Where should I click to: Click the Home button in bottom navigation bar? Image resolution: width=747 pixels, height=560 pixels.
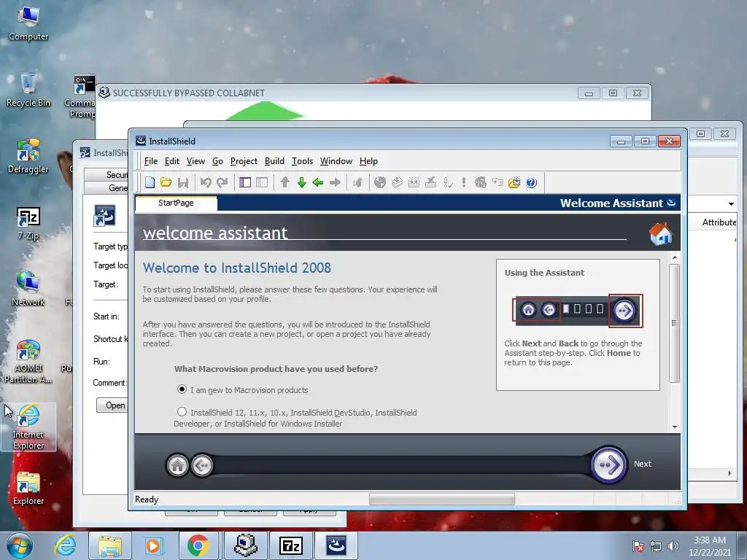tap(178, 465)
